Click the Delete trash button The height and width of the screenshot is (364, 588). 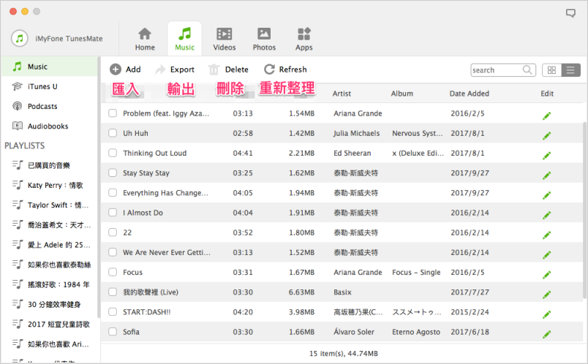click(228, 69)
